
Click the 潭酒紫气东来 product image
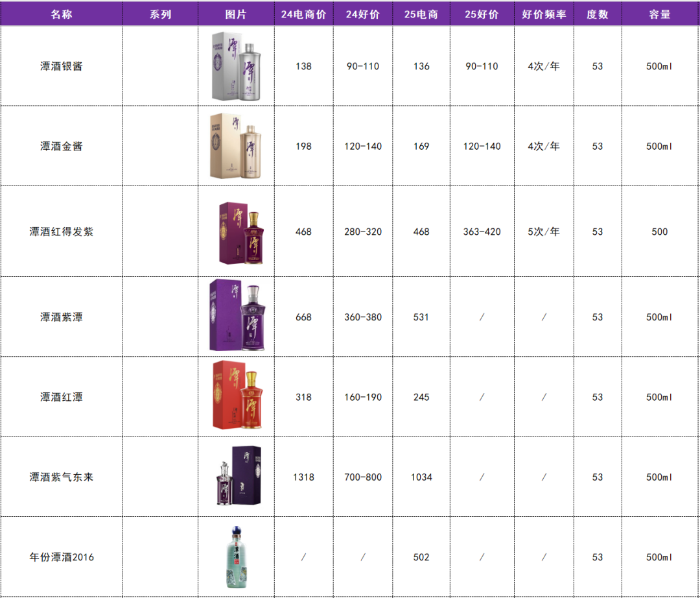tap(239, 475)
